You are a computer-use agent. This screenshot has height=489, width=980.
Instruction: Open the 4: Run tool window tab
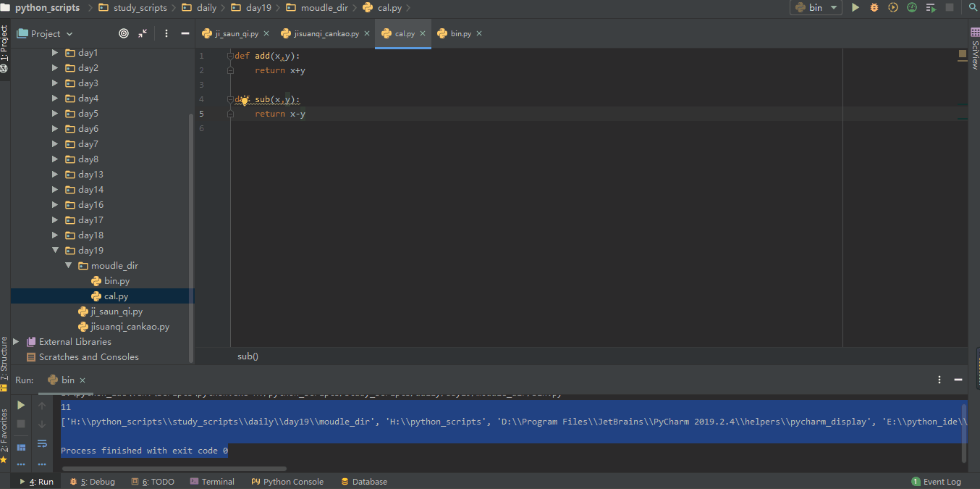[36, 482]
